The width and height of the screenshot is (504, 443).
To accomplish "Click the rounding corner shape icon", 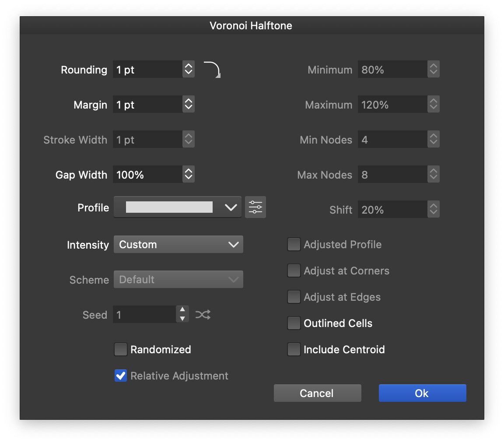I will pyautogui.click(x=212, y=70).
